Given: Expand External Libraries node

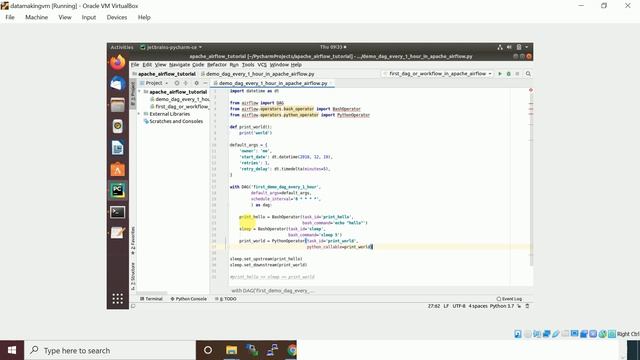Looking at the screenshot, I should click(x=139, y=114).
